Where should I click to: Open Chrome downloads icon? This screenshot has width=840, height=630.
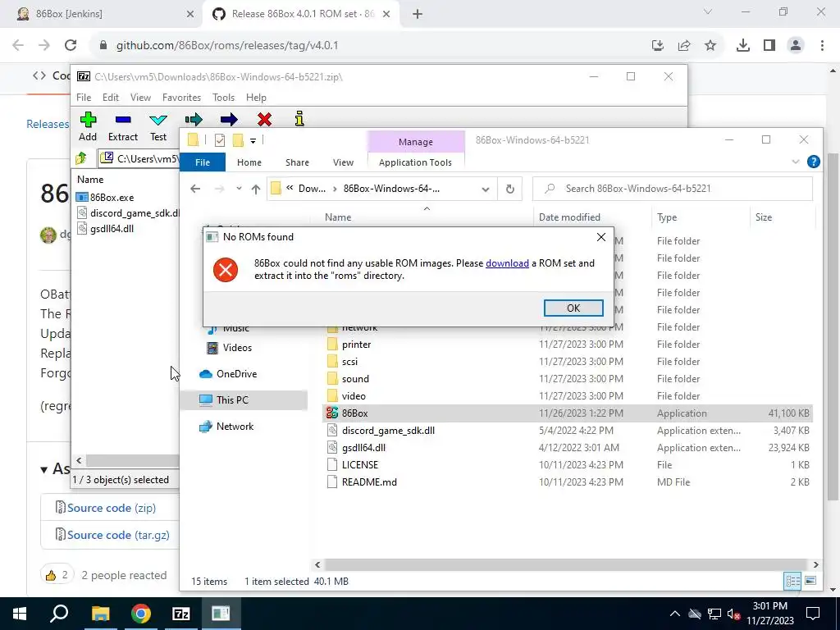(x=742, y=46)
